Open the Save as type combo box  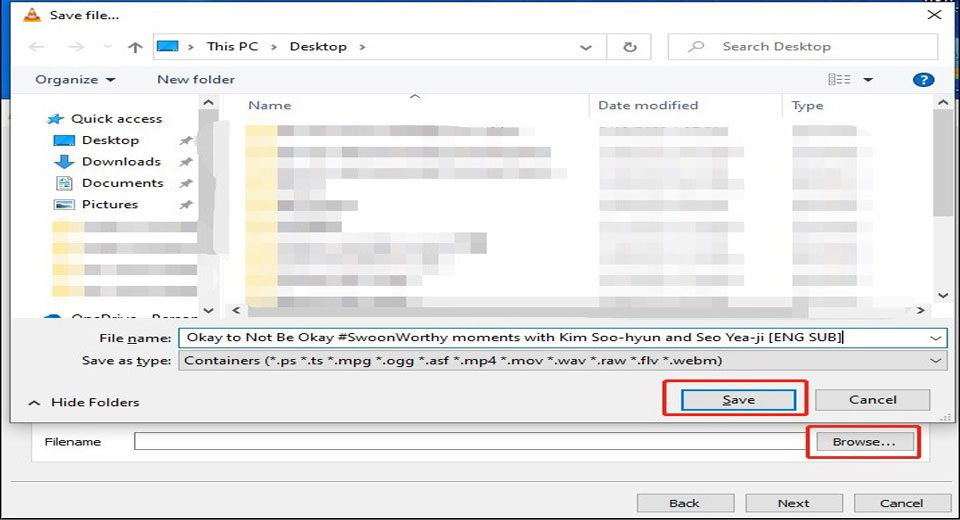[563, 361]
